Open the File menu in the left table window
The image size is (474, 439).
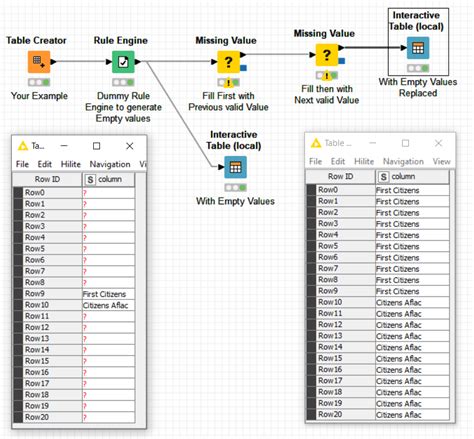coord(22,164)
